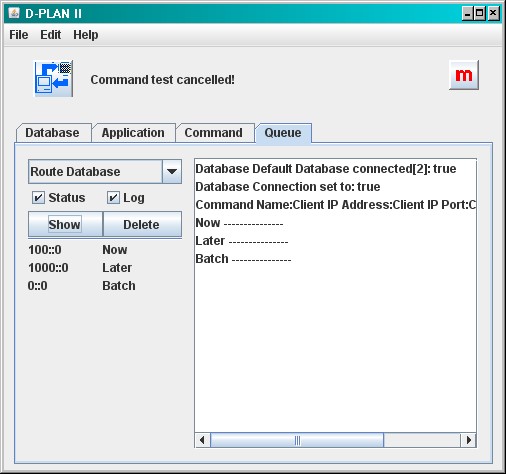Close the D-PLAN II window

pos(493,14)
